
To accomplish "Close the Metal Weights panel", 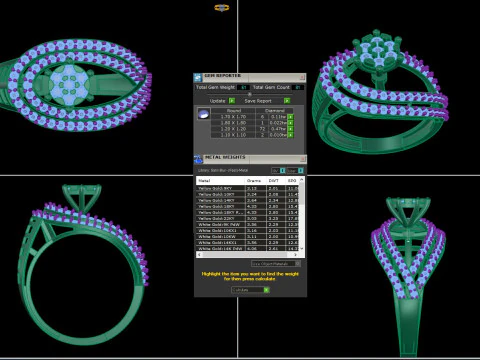I will [x=303, y=159].
